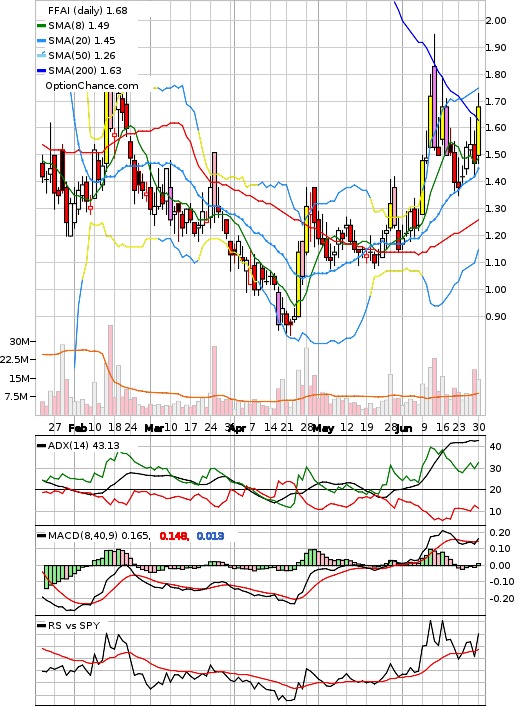This screenshot has width=526, height=706.
Task: Click the FFAI (daily) 1.68 title
Action: tap(87, 10)
